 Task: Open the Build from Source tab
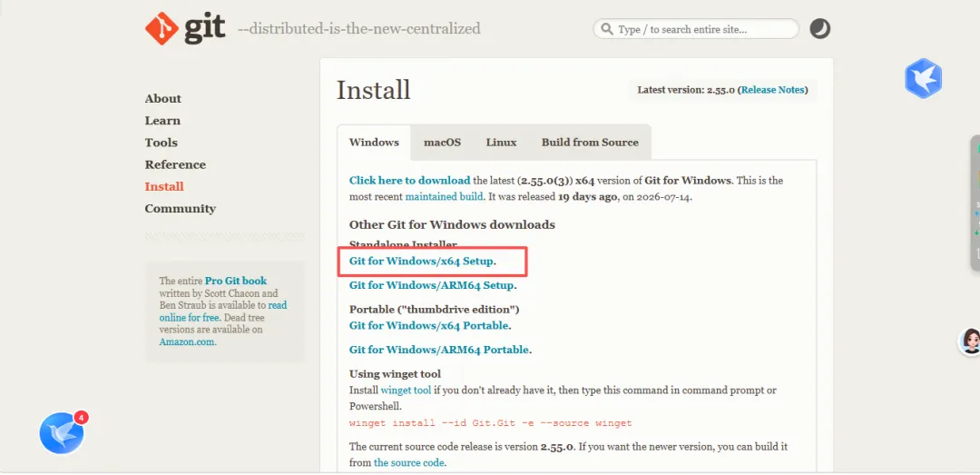(590, 142)
